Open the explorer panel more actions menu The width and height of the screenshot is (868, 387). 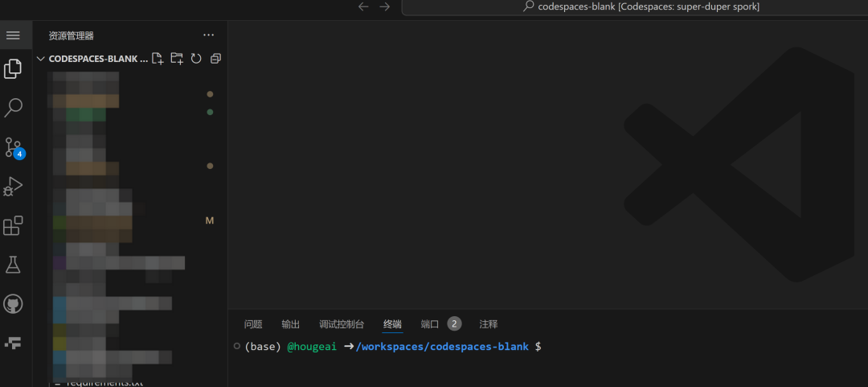click(209, 35)
